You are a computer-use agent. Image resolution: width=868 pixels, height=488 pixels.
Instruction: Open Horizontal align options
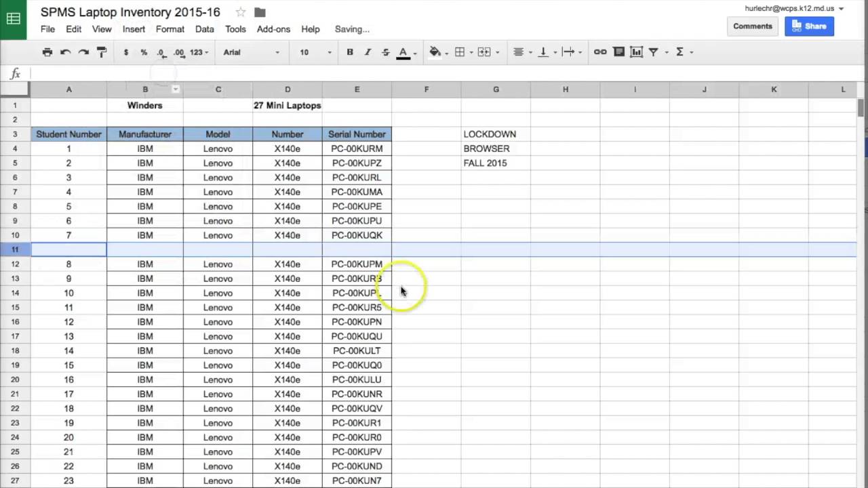pos(521,52)
